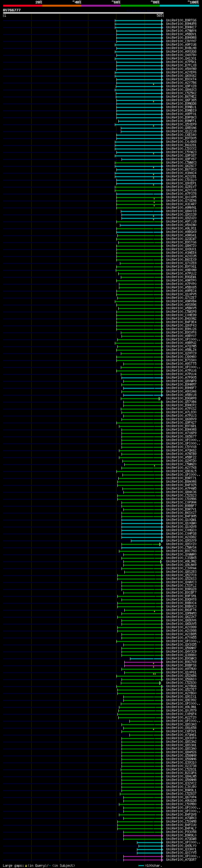Select the UniRef100_B9GRP8 hit

(181, 399)
